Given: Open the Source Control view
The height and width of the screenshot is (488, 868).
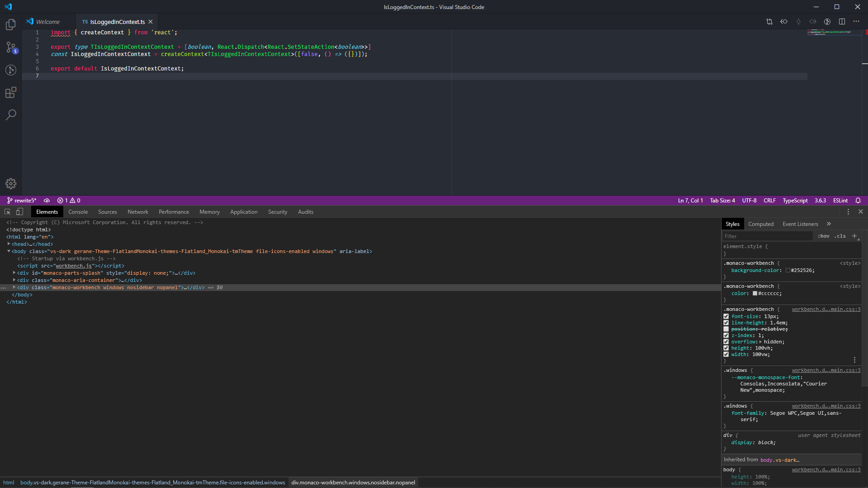Looking at the screenshot, I should click(x=11, y=47).
